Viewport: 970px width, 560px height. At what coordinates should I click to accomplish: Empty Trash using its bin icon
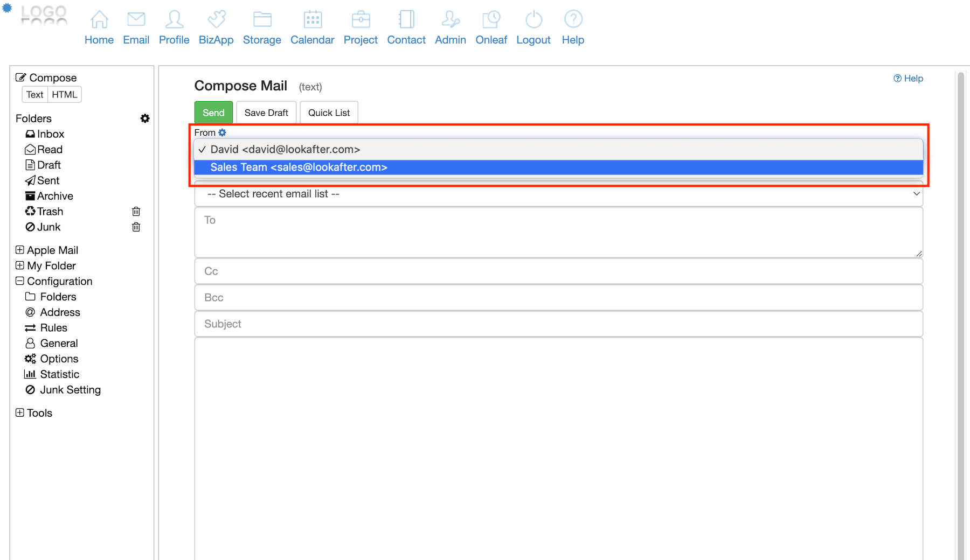[136, 212]
